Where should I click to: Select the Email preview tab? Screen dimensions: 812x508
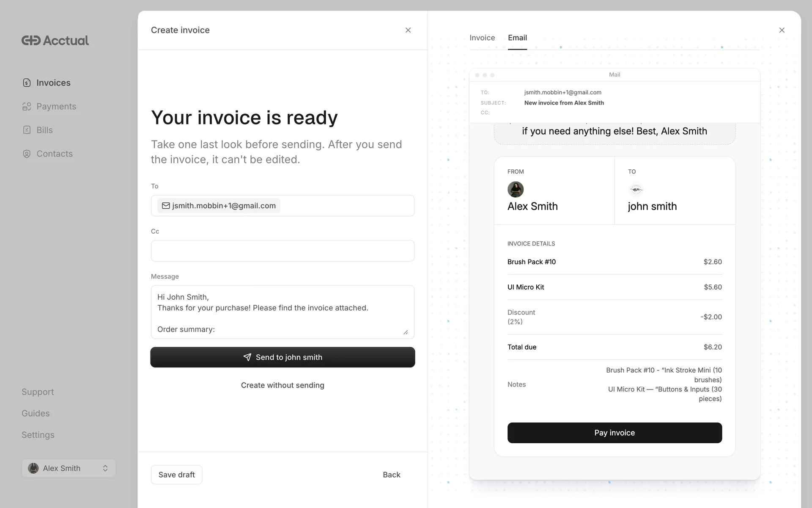[x=517, y=38]
